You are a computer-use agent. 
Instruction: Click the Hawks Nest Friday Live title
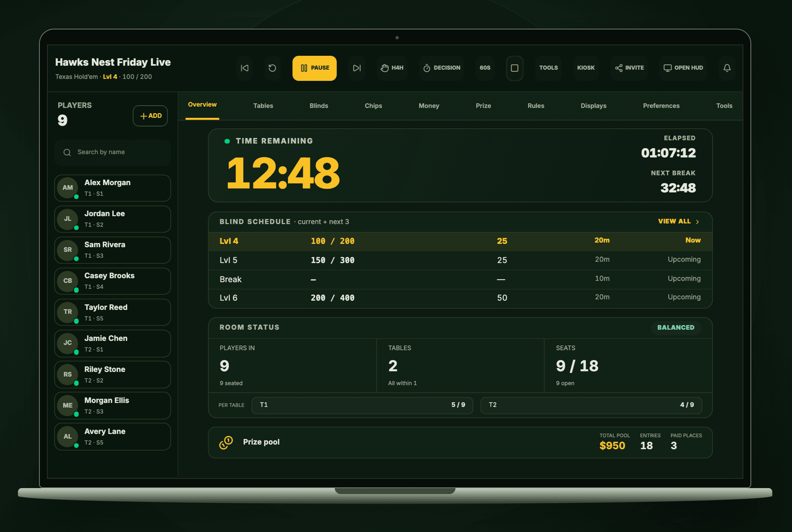pos(113,62)
